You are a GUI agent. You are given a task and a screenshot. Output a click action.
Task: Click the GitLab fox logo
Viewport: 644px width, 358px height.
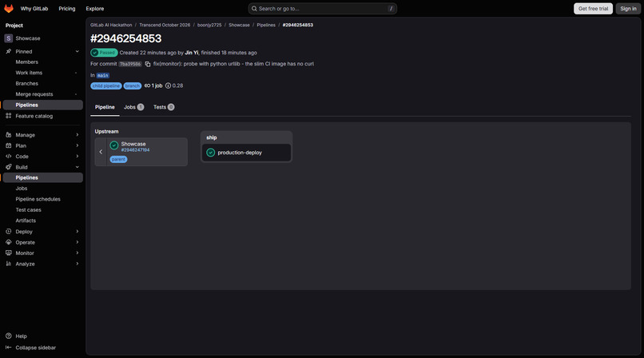pyautogui.click(x=9, y=8)
